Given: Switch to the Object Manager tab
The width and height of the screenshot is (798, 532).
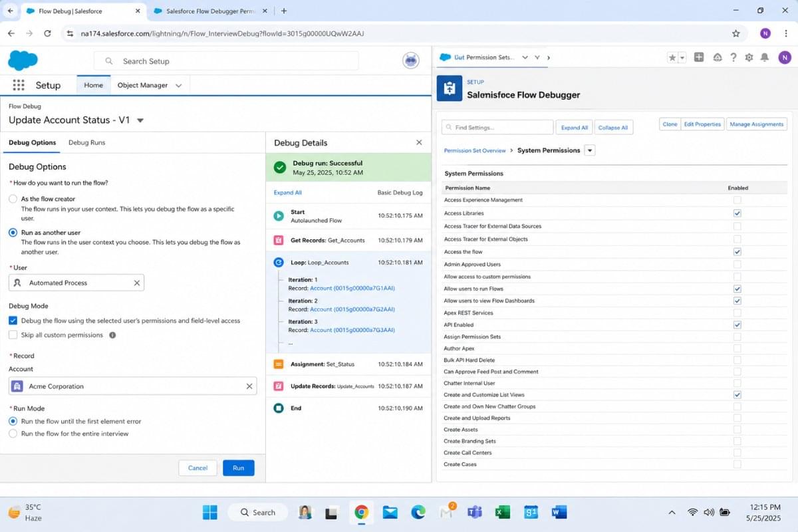Looking at the screenshot, I should 142,85.
